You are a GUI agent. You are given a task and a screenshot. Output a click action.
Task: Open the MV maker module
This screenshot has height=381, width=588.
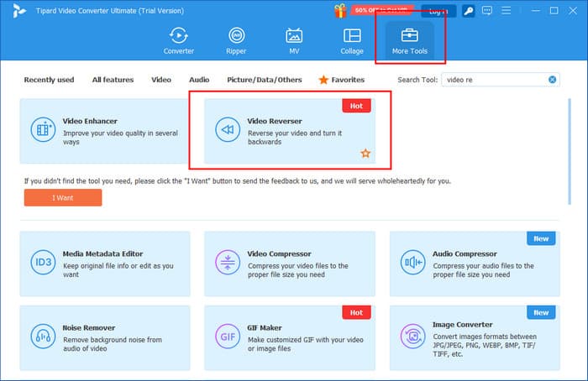(294, 41)
